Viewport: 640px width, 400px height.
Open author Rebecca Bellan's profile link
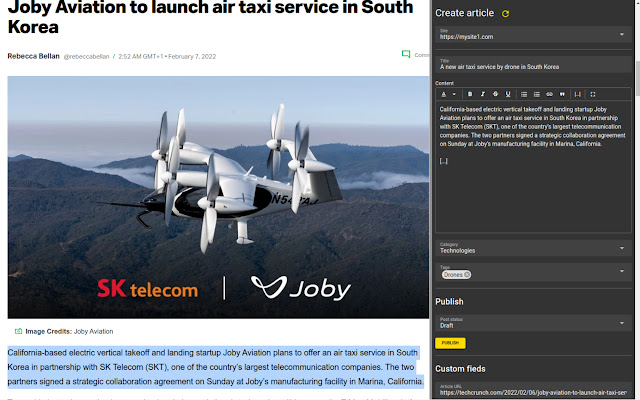pyautogui.click(x=33, y=56)
